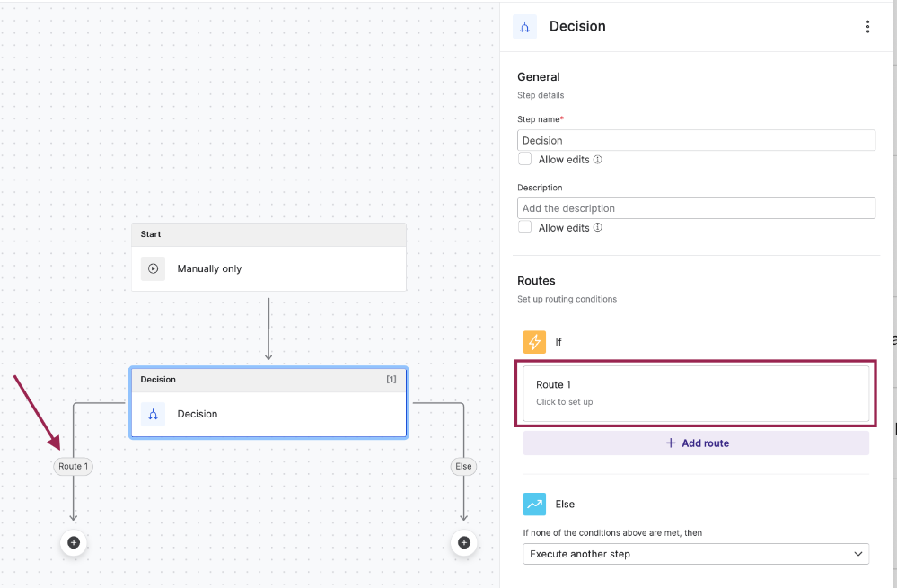
Task: Click the Start node header label
Action: point(151,234)
